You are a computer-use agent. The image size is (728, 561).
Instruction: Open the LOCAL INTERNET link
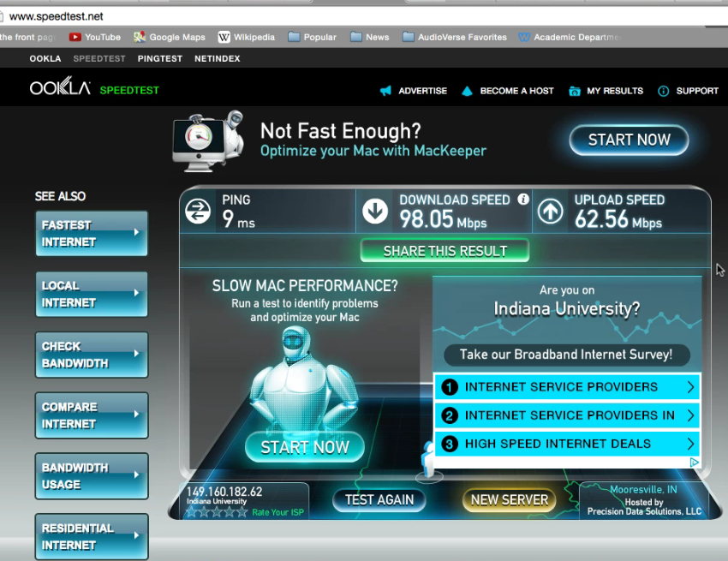click(x=92, y=294)
